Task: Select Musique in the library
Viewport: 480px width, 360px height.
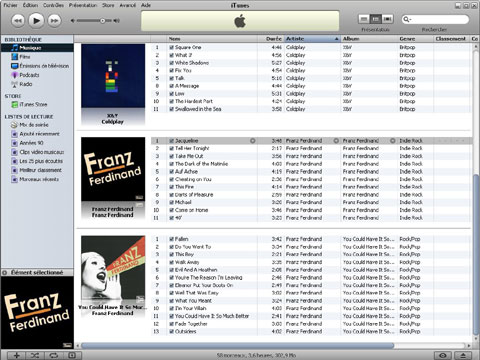Action: click(x=37, y=48)
